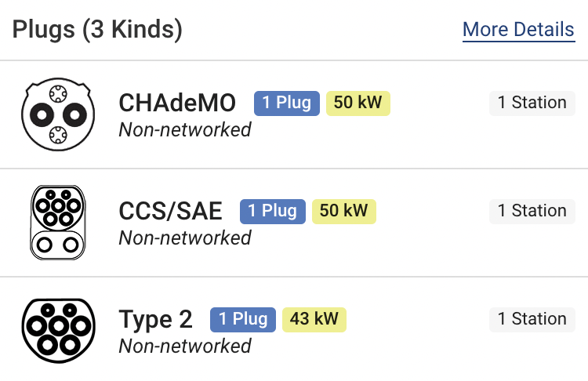588x381 pixels.
Task: Click the Type 2 1 Station badge
Action: [x=532, y=320]
